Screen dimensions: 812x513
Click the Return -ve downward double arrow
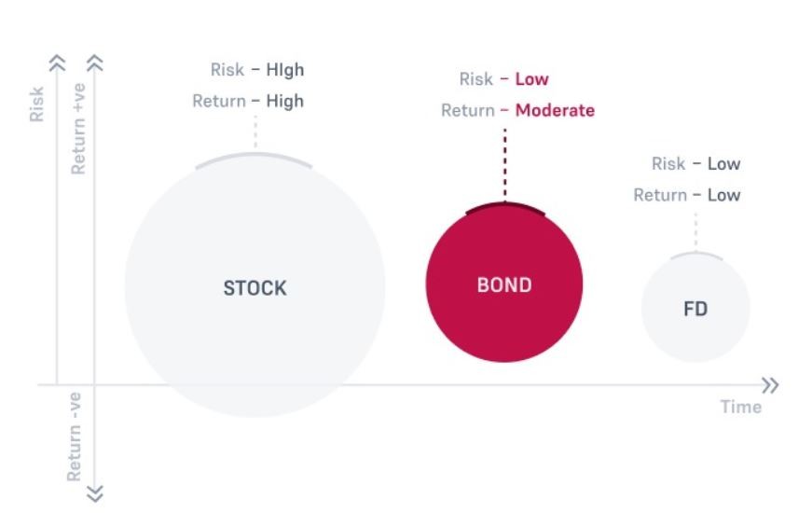(95, 493)
